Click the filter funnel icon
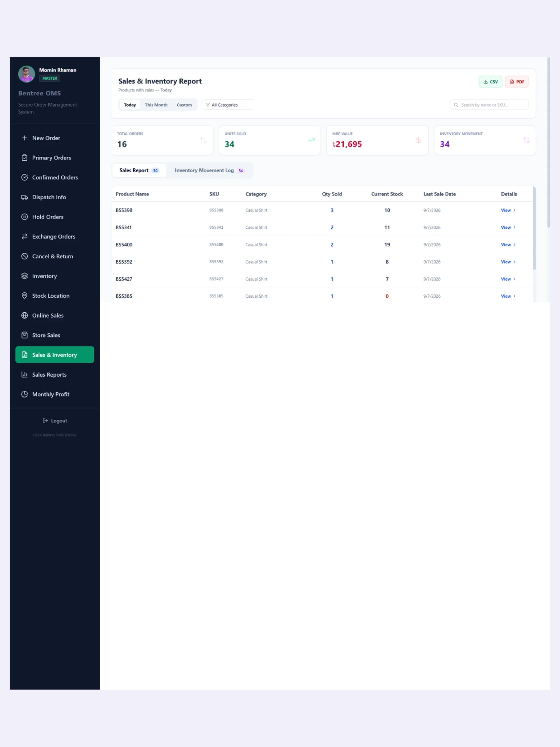 click(208, 105)
